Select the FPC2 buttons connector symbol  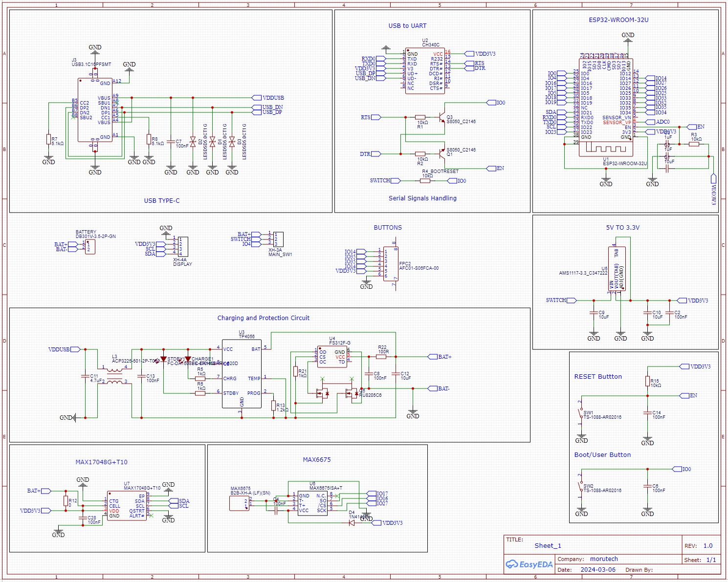click(x=391, y=264)
